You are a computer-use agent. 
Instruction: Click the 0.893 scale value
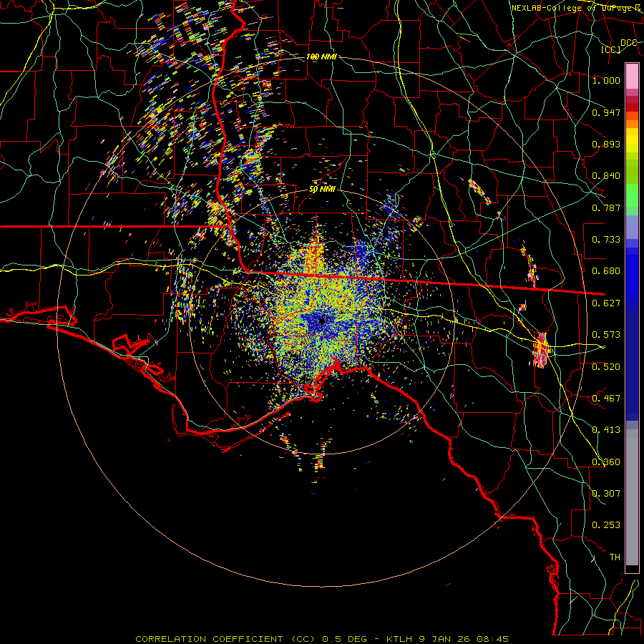[606, 144]
